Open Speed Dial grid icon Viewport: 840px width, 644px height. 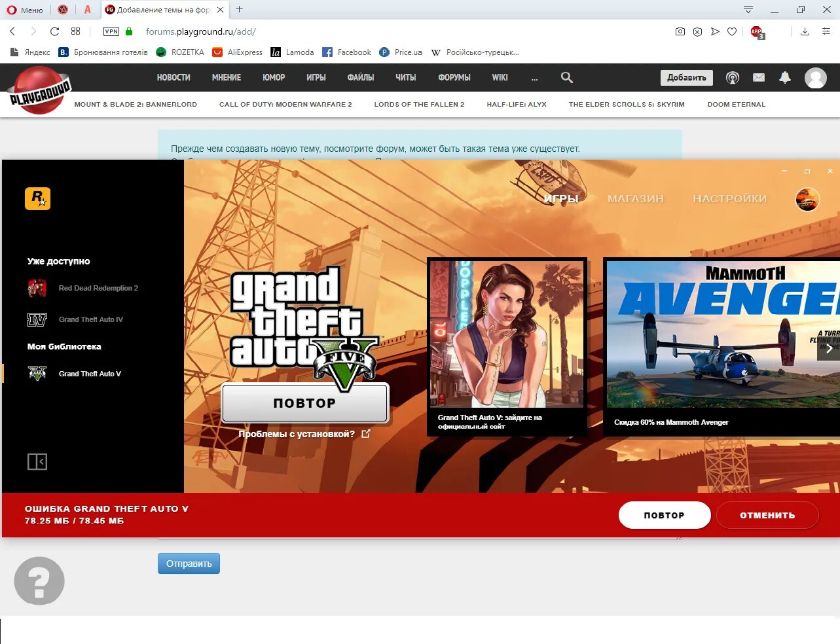click(76, 31)
